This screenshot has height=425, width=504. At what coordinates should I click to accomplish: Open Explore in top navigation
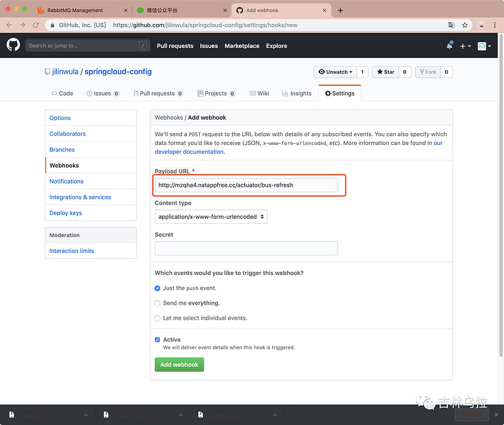(277, 46)
